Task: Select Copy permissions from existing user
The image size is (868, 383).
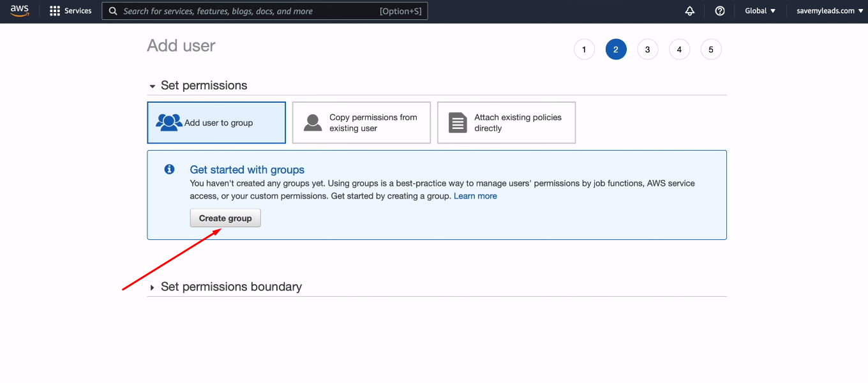Action: (361, 123)
